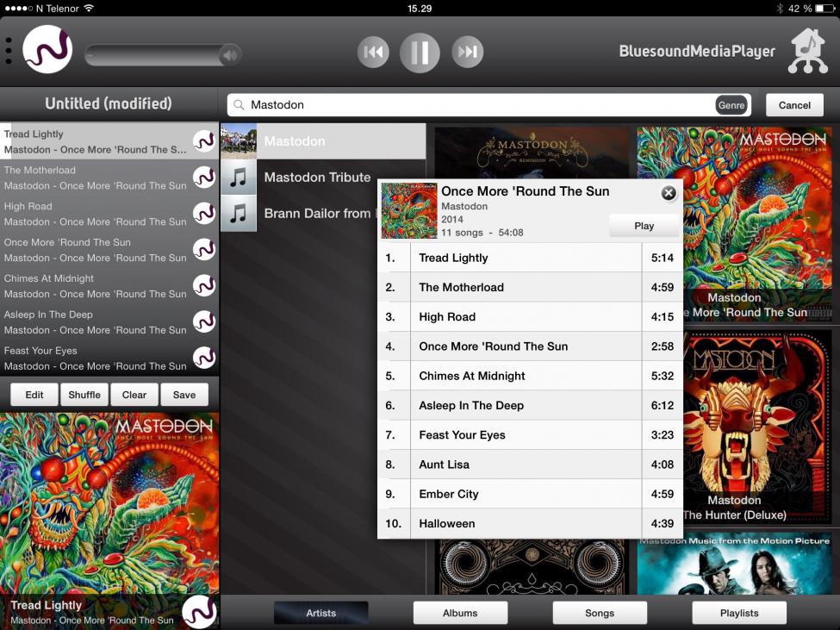Select track 6 Asleep In The Deep in the popup
This screenshot has width=840, height=630.
pyautogui.click(x=531, y=406)
